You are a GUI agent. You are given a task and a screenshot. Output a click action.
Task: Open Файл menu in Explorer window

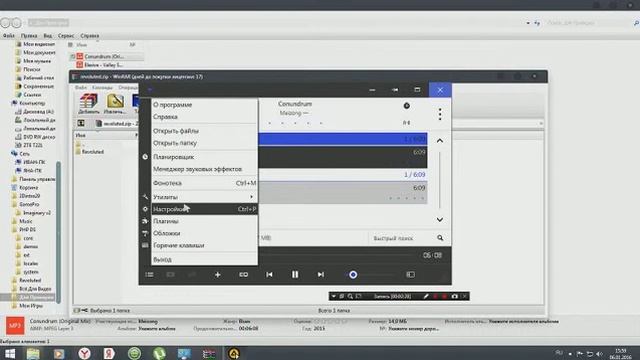click(x=9, y=36)
